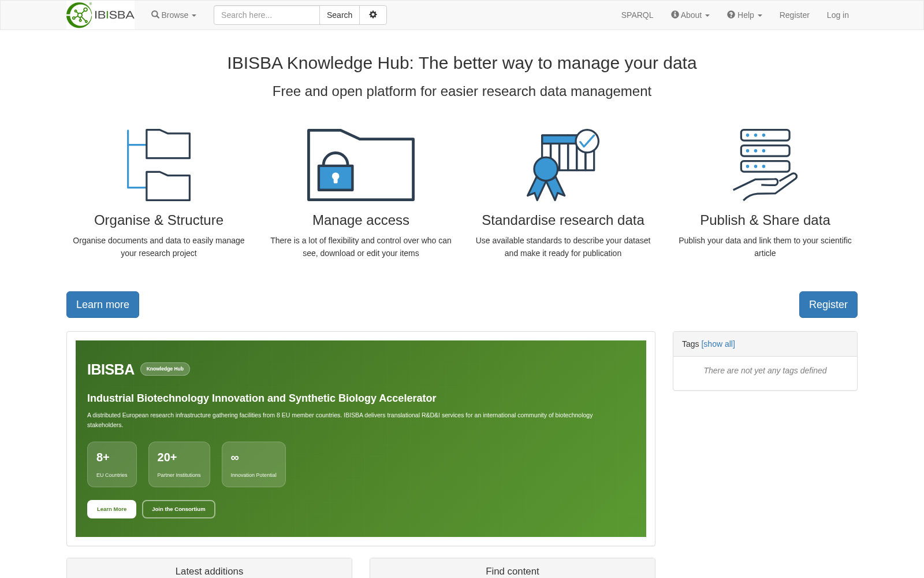Click the '8+ EU Countries' stat card
Viewport: 924px width, 578px height.
(112, 464)
